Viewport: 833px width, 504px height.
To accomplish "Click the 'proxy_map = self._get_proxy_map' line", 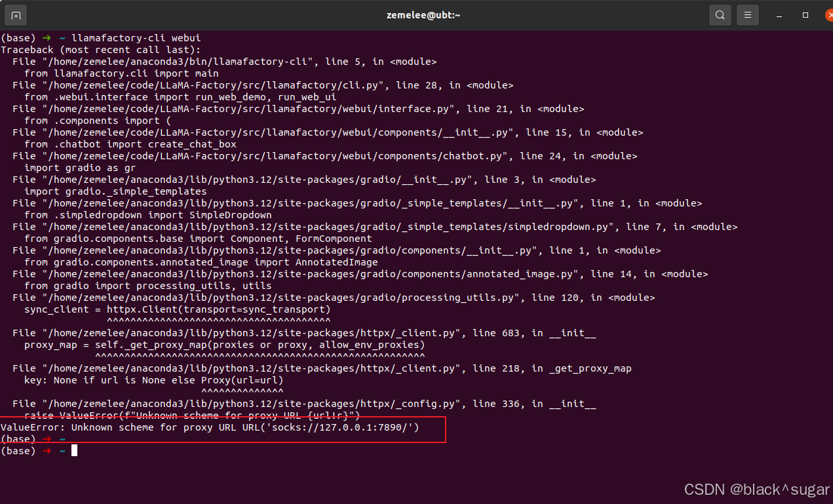I will coord(225,345).
